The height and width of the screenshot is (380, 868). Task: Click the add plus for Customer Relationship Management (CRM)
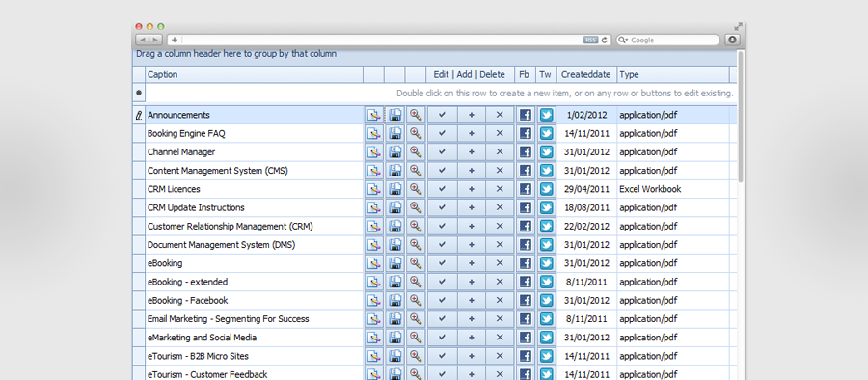(x=472, y=227)
